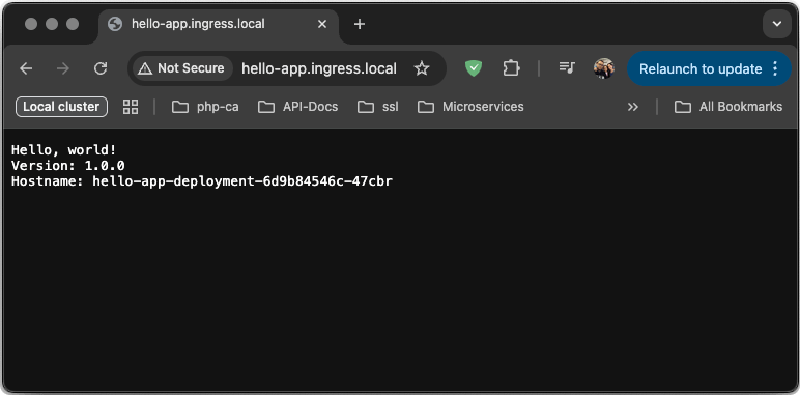Open the ssl bookmark folder
800x395 pixels.
coord(378,107)
